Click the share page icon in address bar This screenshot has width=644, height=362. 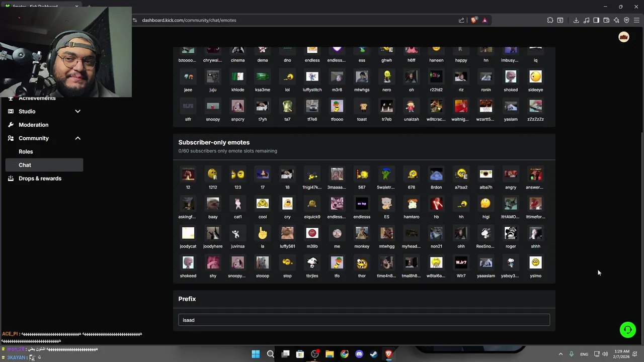[461, 20]
